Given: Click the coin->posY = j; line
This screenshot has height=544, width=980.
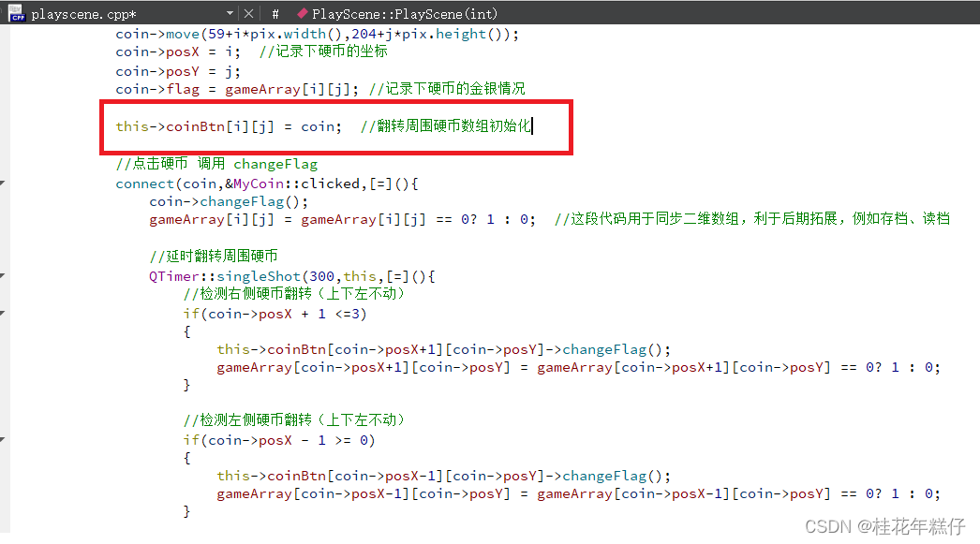Looking at the screenshot, I should pyautogui.click(x=177, y=71).
